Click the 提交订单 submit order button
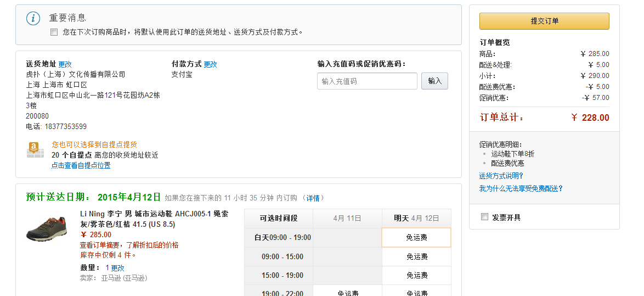Viewport: 644px width, 296px height. tap(544, 21)
